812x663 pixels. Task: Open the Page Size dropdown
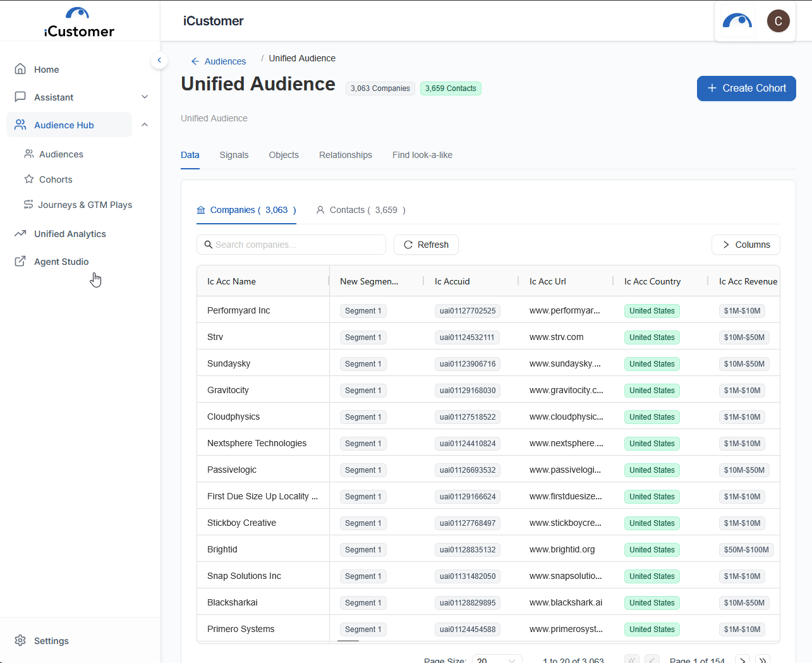coord(497,660)
